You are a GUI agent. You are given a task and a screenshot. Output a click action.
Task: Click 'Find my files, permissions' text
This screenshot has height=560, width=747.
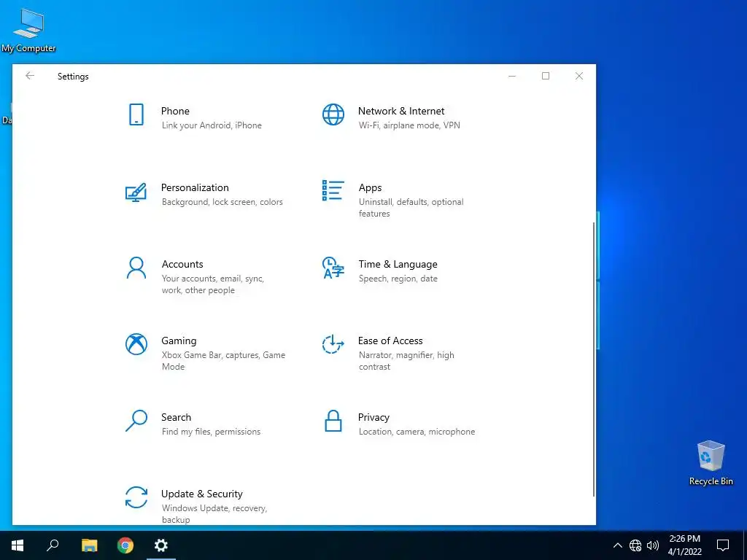tap(211, 432)
